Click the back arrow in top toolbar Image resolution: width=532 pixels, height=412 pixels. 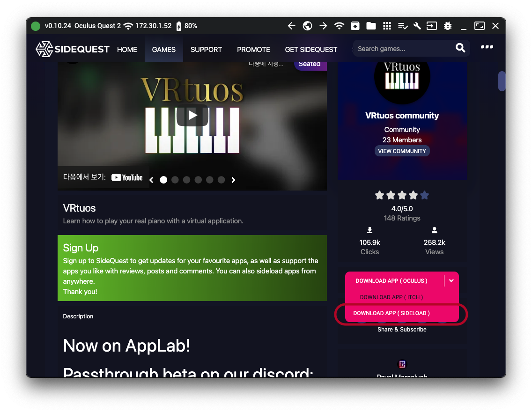pyautogui.click(x=291, y=26)
